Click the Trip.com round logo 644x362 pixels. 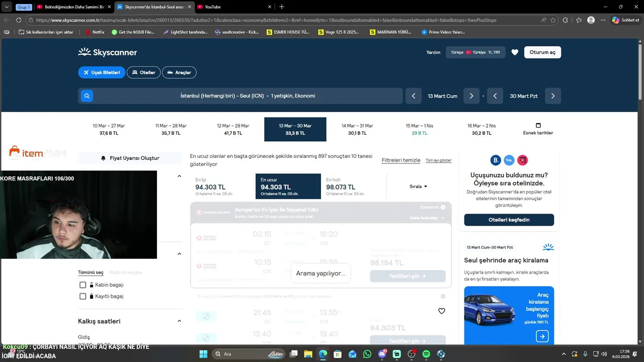509,160
